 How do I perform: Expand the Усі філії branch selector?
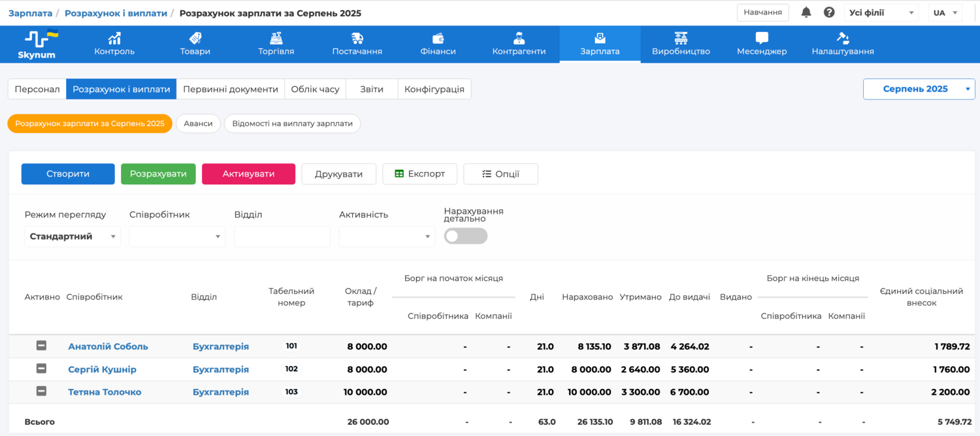pos(881,13)
